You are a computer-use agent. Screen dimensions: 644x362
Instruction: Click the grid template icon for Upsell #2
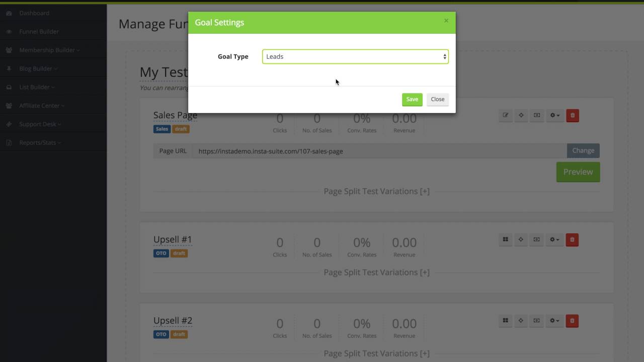(x=506, y=321)
